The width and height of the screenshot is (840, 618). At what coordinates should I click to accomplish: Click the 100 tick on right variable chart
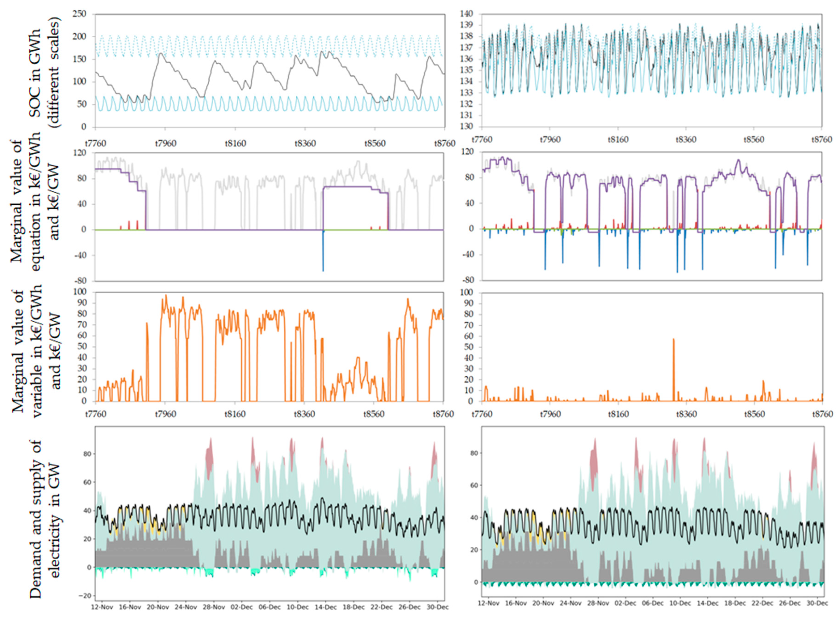466,293
